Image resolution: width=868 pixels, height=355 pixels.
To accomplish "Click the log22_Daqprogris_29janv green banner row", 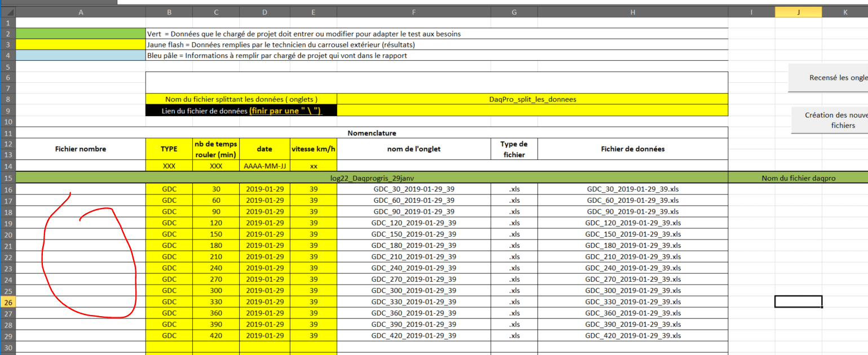I will click(372, 178).
